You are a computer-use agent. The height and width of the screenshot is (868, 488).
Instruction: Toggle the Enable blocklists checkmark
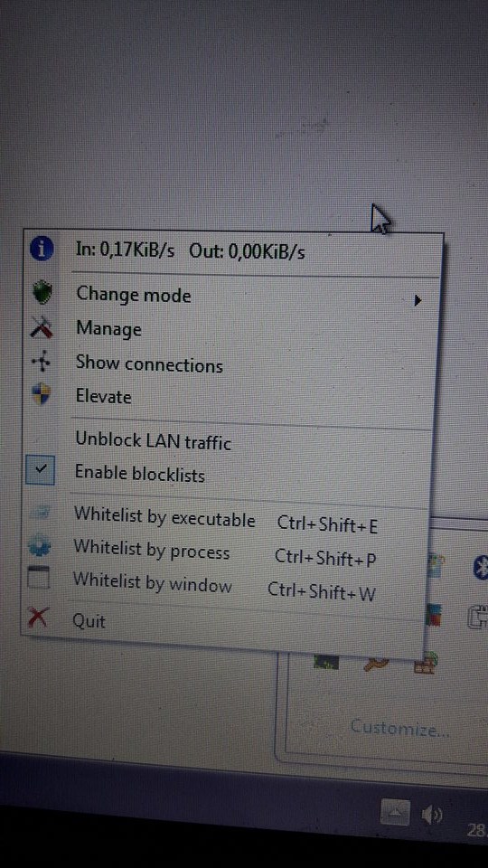40,470
